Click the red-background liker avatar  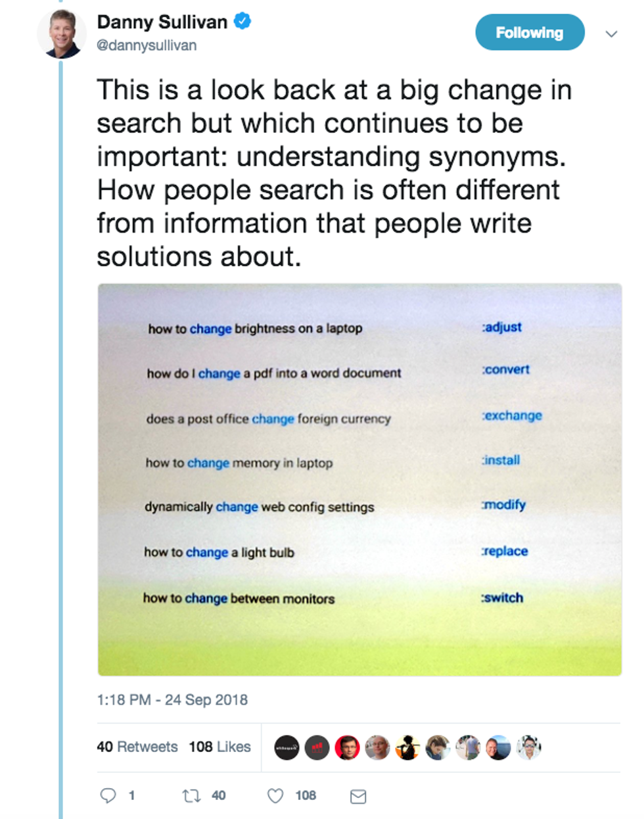pos(347,747)
